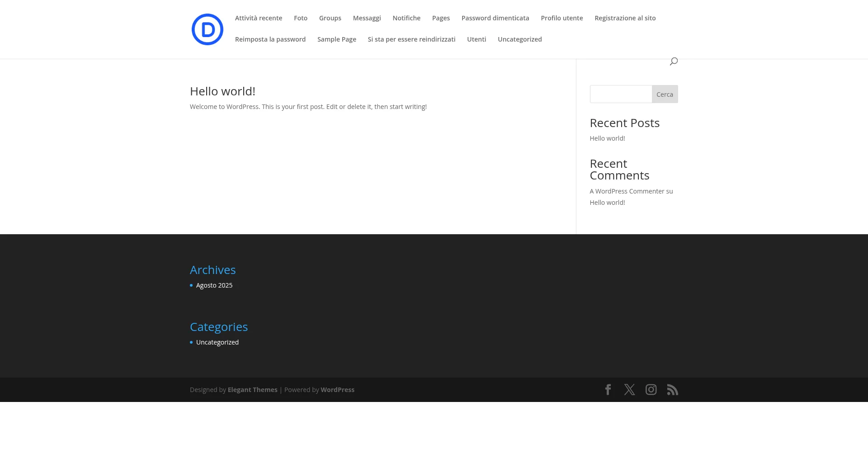Viewport: 868px width, 449px height.
Task: Focus the sidebar search text field
Action: click(621, 94)
